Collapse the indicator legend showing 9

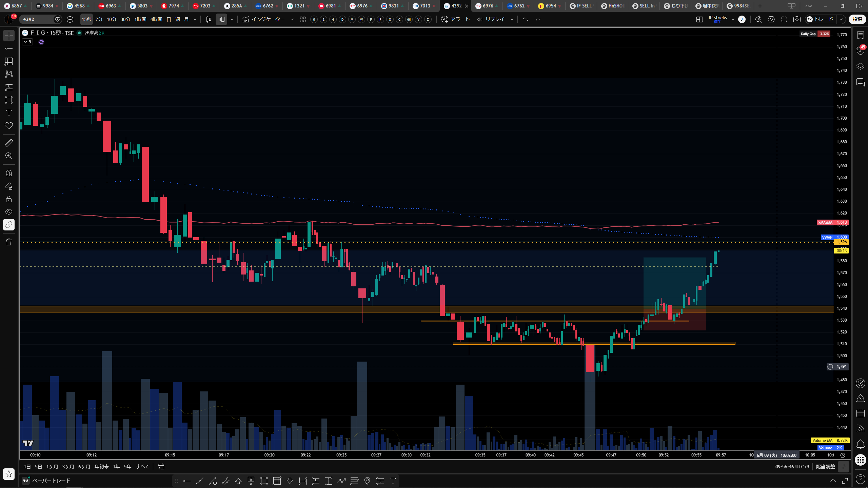pos(27,42)
